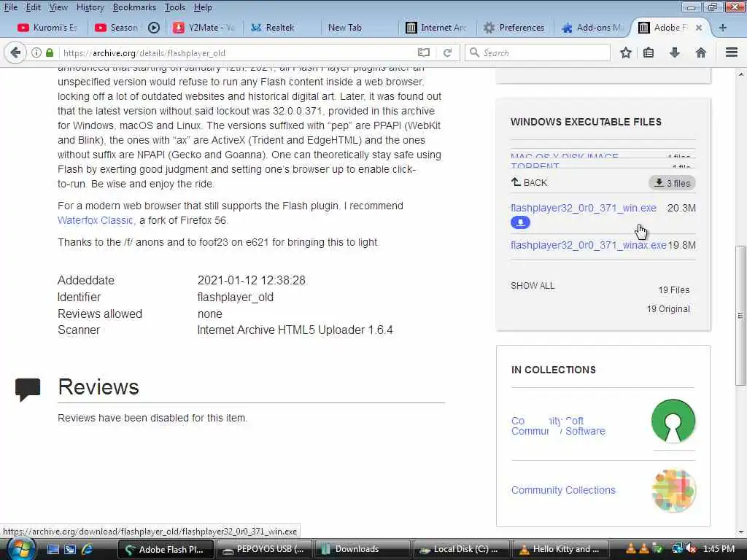The height and width of the screenshot is (560, 747).
Task: Switch to the Add-ons Manager tab
Action: click(x=592, y=28)
